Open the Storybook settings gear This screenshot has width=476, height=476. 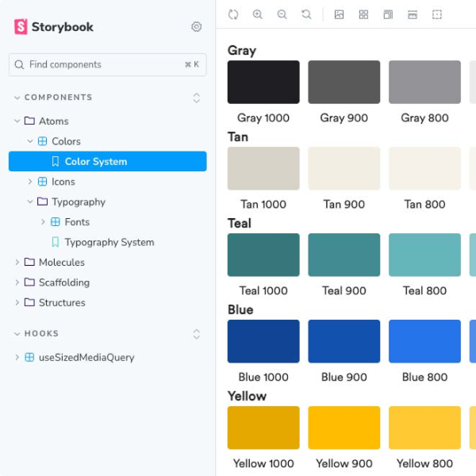pos(197,27)
